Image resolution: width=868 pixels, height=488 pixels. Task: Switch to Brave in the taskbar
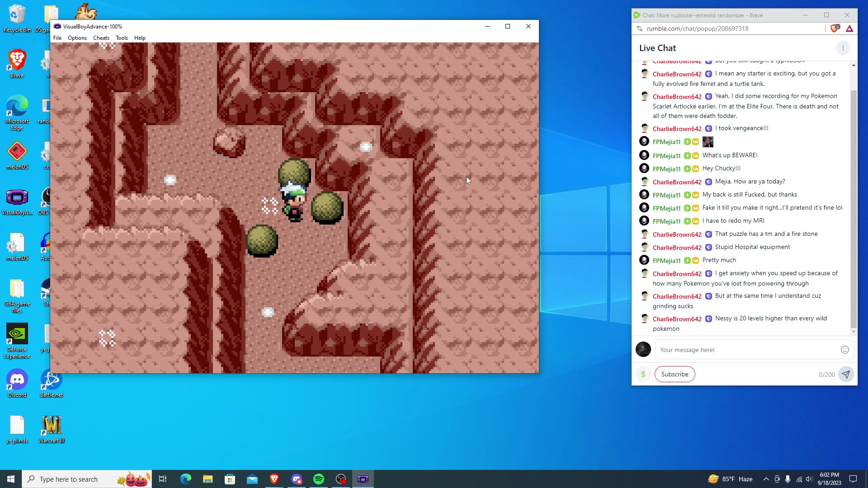coord(274,479)
